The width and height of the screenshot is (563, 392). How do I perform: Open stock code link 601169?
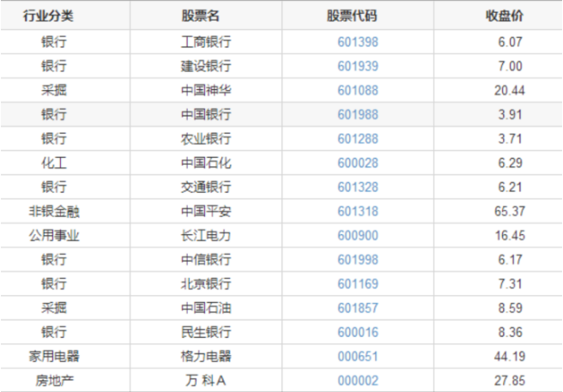pyautogui.click(x=358, y=284)
